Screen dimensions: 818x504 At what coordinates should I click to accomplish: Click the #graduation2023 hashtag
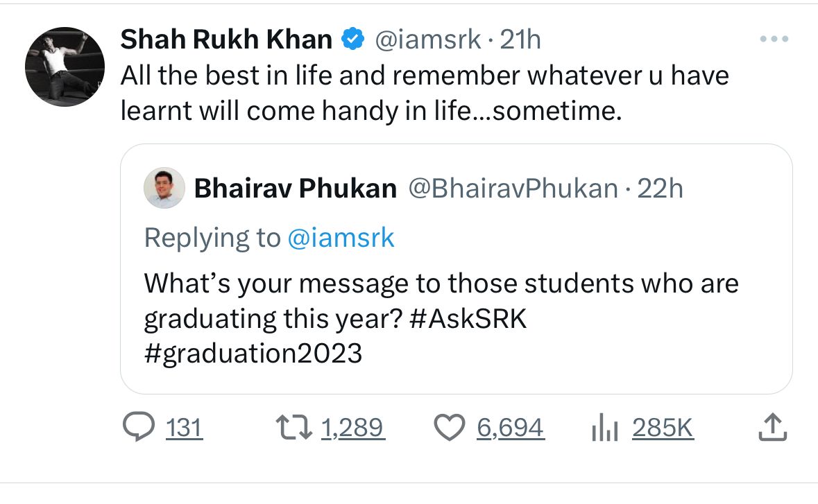[x=253, y=354]
